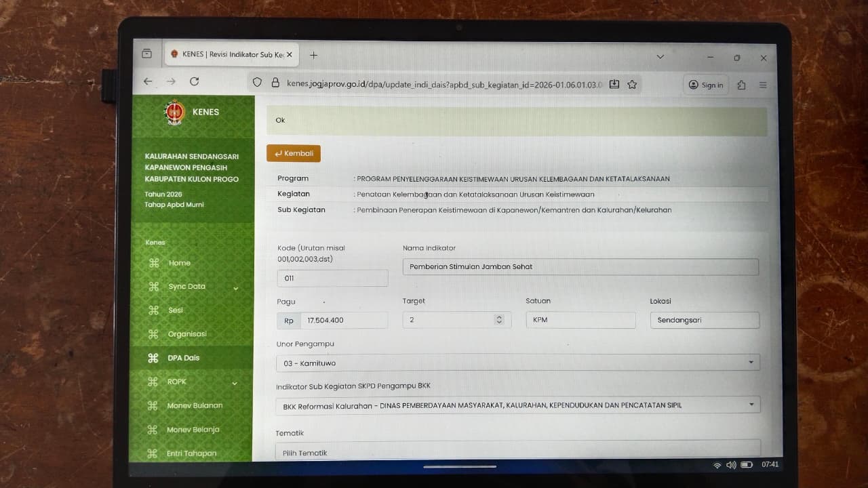Click the extensions puzzle icon
Screen dimensions: 868x488
click(741, 85)
